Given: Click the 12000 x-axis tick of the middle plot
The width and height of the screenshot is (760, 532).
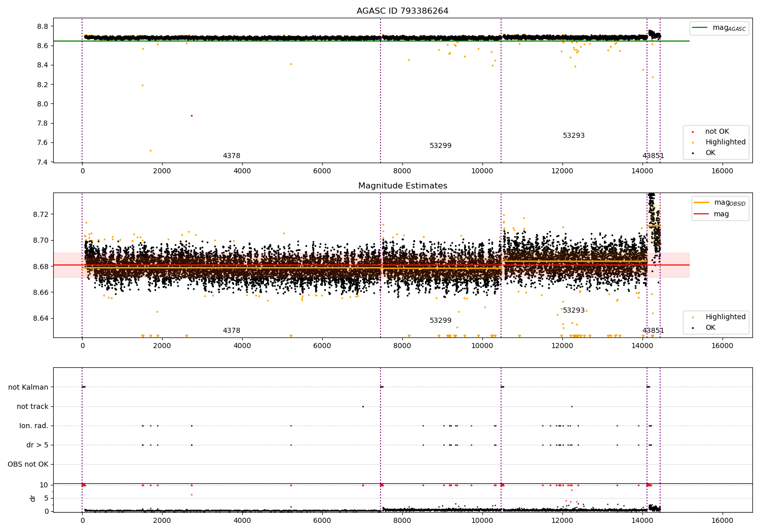Looking at the screenshot, I should pyautogui.click(x=562, y=346).
